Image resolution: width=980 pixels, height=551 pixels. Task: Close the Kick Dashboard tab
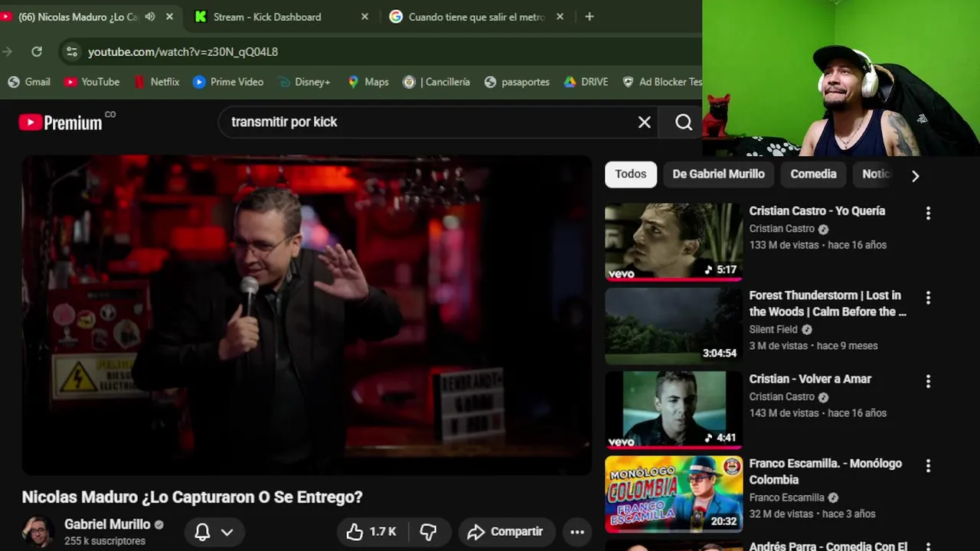tap(364, 16)
